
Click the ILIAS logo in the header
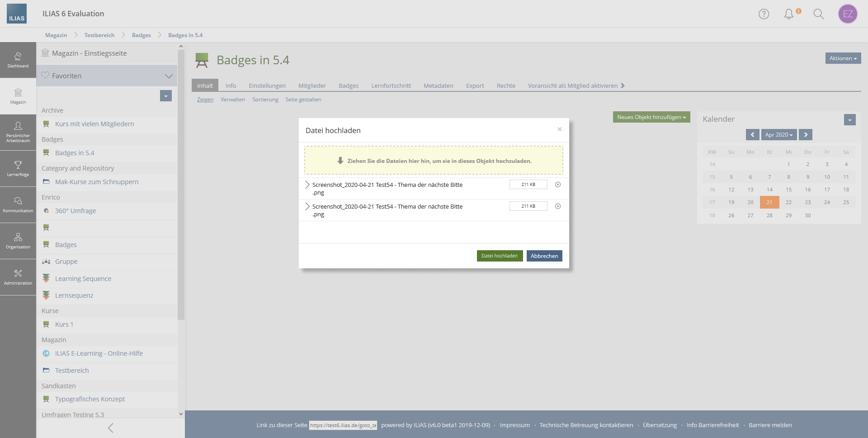pos(17,14)
